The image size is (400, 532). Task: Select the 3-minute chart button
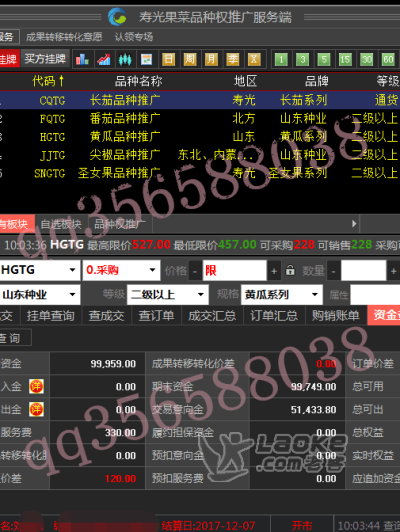[302, 60]
